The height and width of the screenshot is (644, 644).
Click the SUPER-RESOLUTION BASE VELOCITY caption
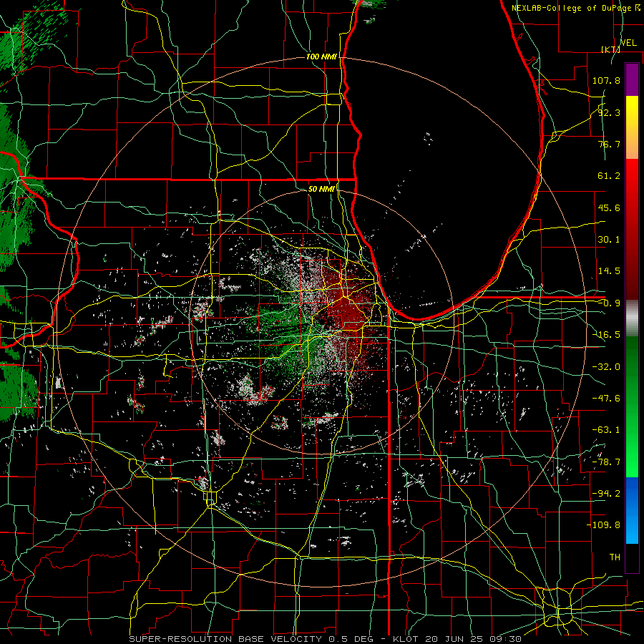coord(226,639)
